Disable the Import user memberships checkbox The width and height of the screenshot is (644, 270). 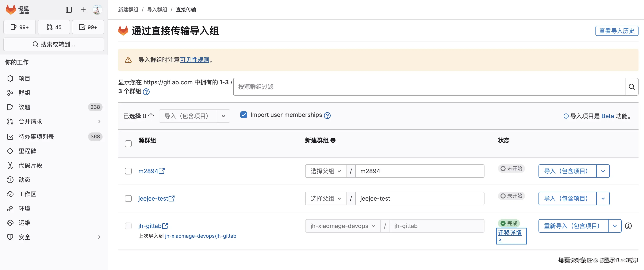pyautogui.click(x=244, y=115)
